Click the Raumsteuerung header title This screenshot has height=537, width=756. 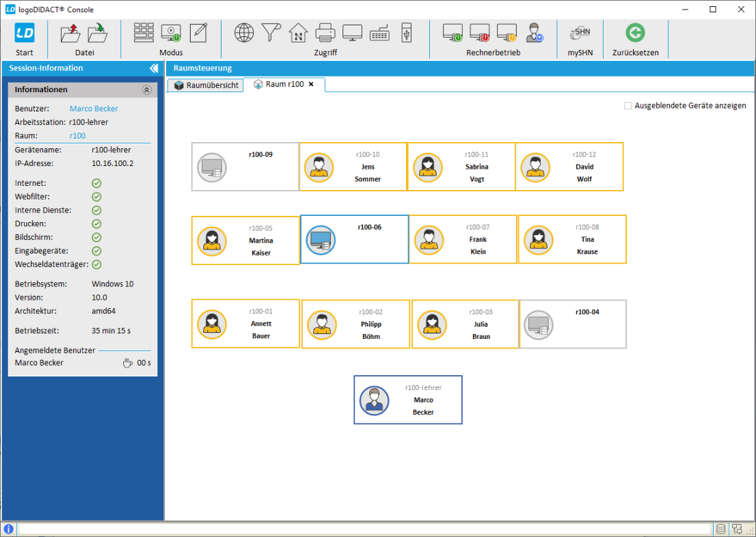pos(202,68)
